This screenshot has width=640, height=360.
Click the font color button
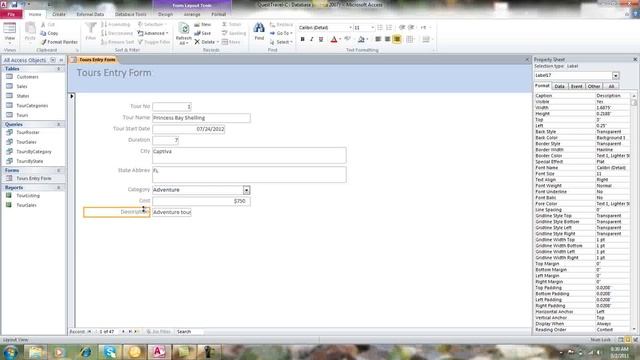(334, 39)
